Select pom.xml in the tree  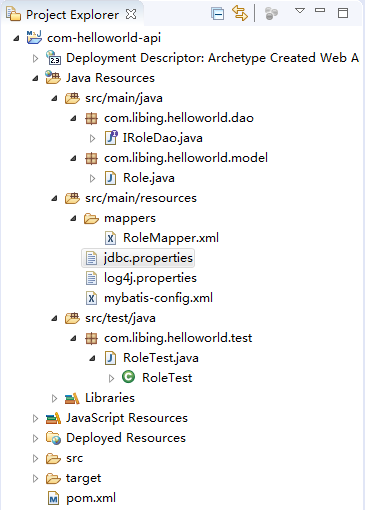tap(91, 498)
